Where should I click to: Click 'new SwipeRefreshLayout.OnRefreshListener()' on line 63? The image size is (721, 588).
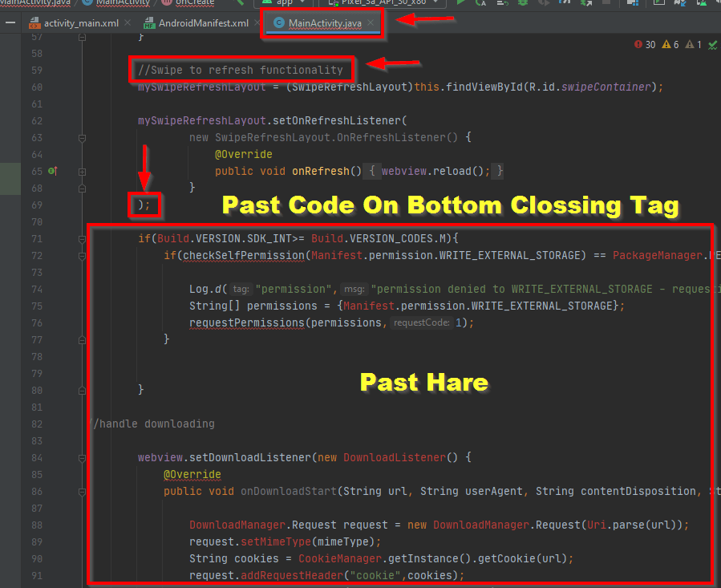(323, 137)
